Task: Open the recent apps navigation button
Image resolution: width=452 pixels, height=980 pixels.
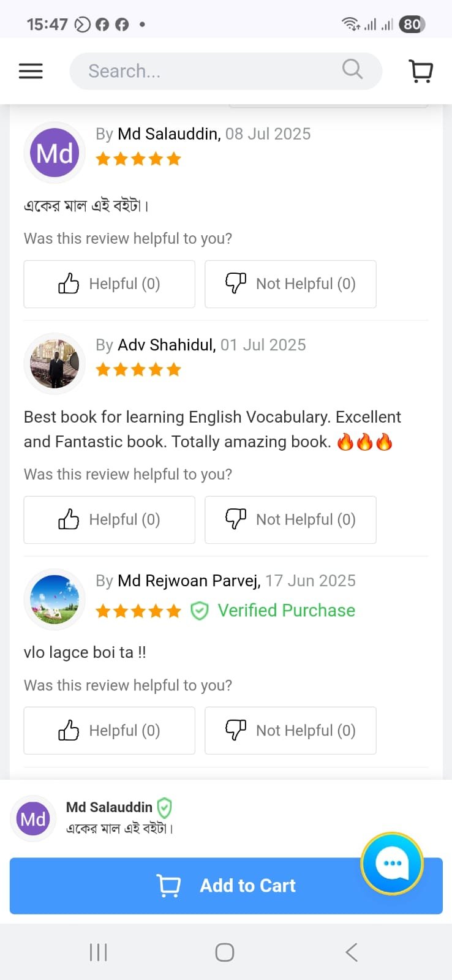Action: pyautogui.click(x=98, y=952)
